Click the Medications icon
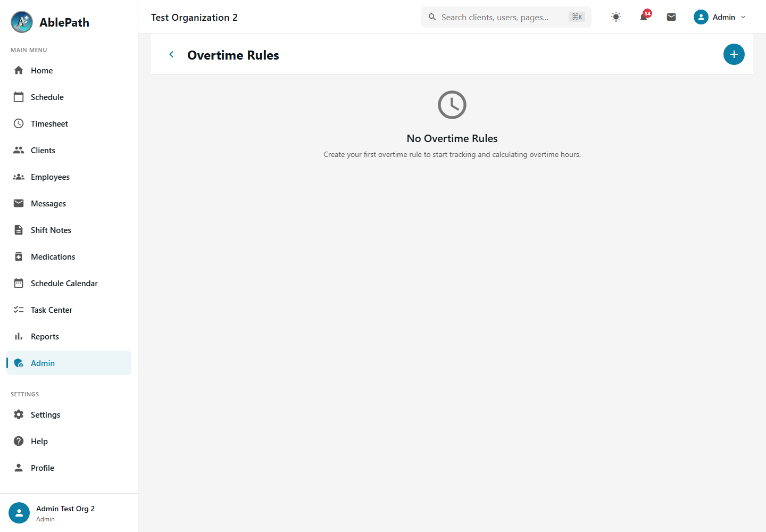 (19, 256)
